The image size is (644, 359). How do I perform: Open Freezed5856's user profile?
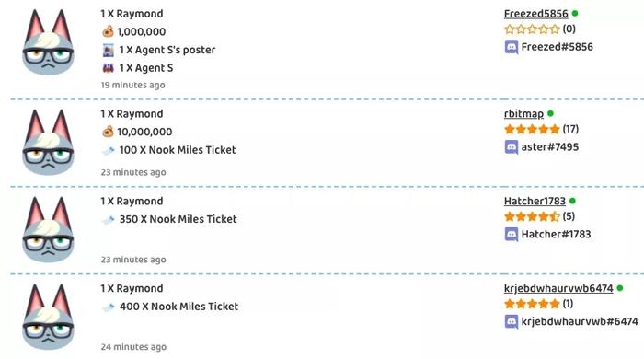(x=535, y=14)
